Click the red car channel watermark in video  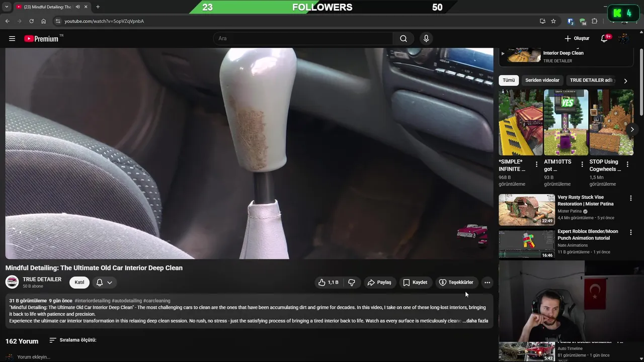click(472, 235)
